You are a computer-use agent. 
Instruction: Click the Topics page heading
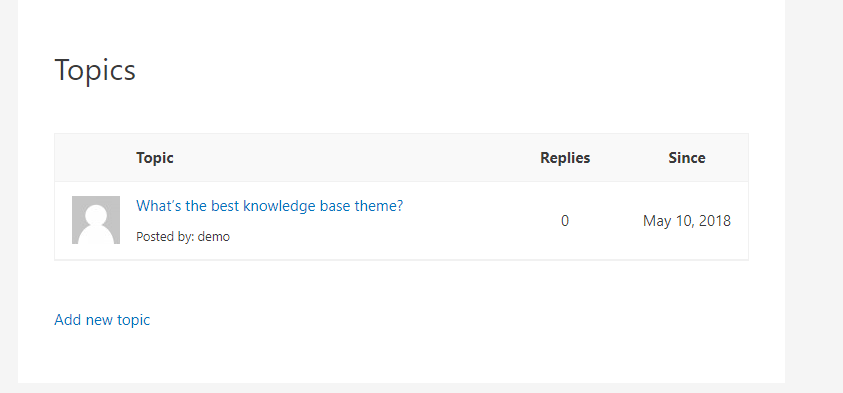tap(95, 70)
